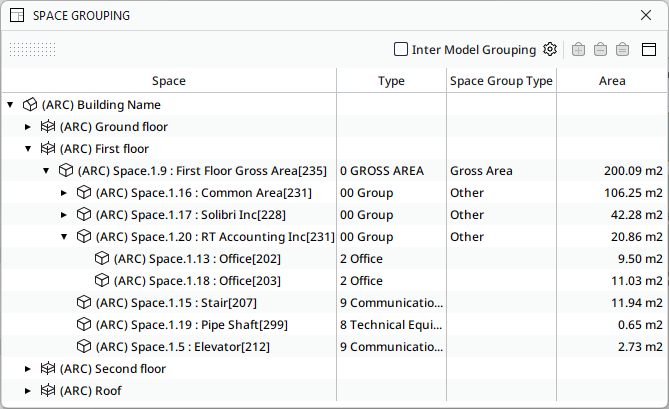Image resolution: width=669 pixels, height=409 pixels.
Task: Collapse First Floor Gross Area[235] node
Action: coord(46,171)
